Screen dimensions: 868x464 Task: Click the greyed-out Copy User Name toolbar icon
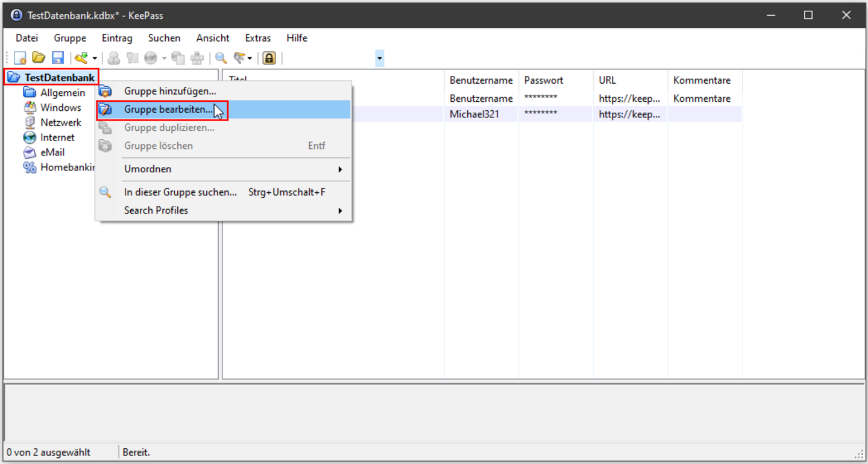coord(113,58)
